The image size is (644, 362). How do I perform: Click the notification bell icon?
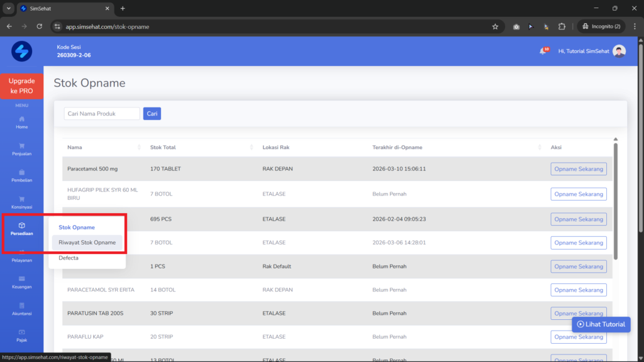pyautogui.click(x=543, y=52)
